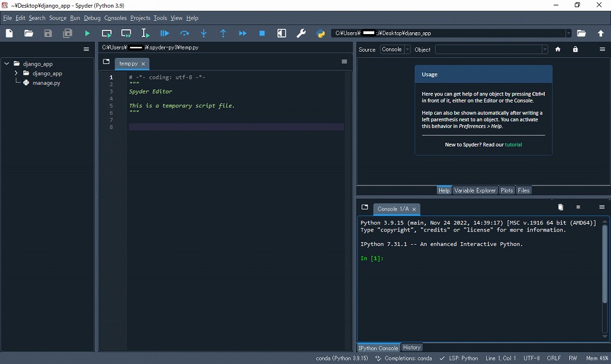The width and height of the screenshot is (611, 364).
Task: Click the New file icon
Action: [10, 33]
